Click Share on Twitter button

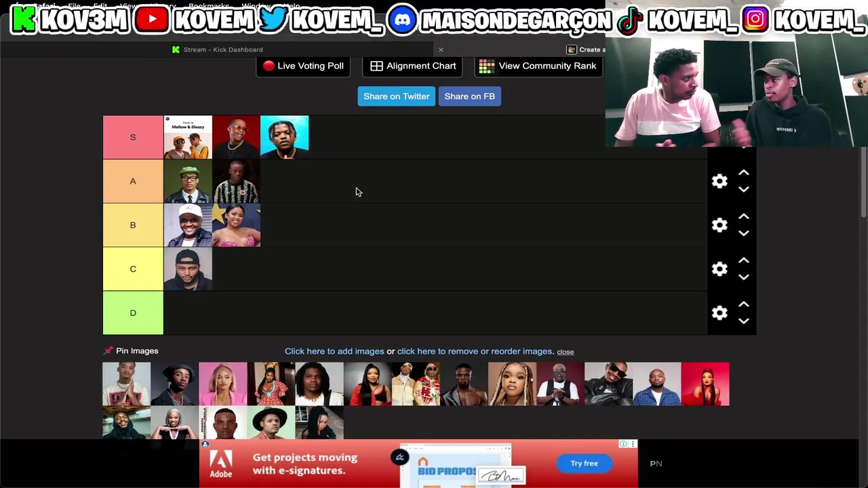point(396,96)
